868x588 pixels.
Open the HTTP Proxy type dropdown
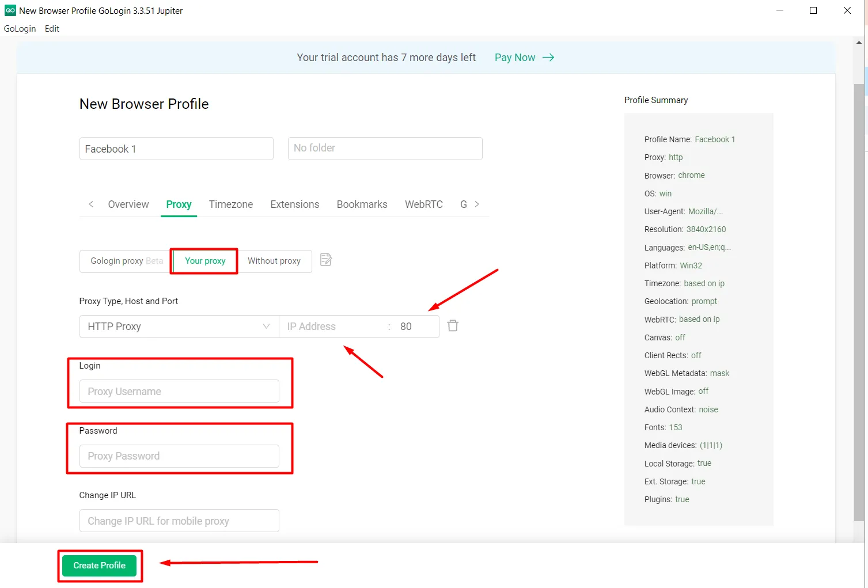[179, 327]
